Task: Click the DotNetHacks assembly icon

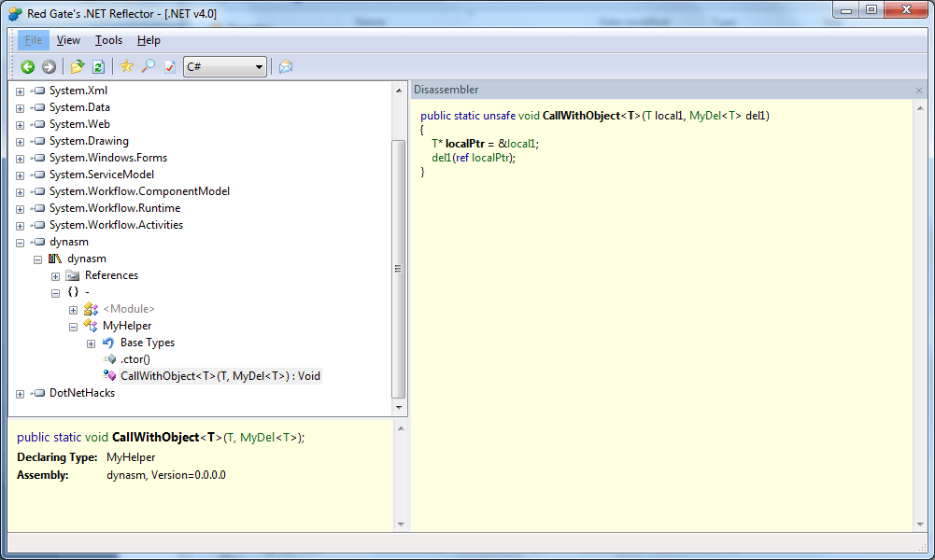Action: (38, 393)
